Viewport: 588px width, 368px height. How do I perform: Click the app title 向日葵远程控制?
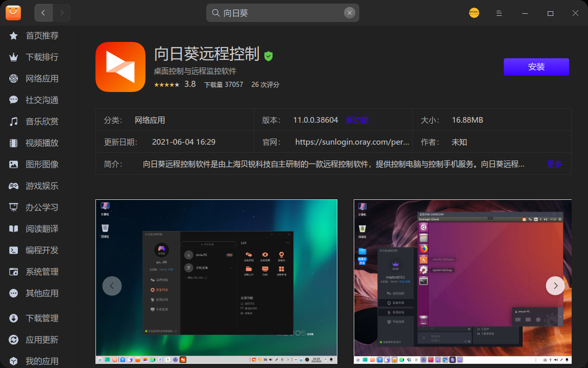pos(207,54)
